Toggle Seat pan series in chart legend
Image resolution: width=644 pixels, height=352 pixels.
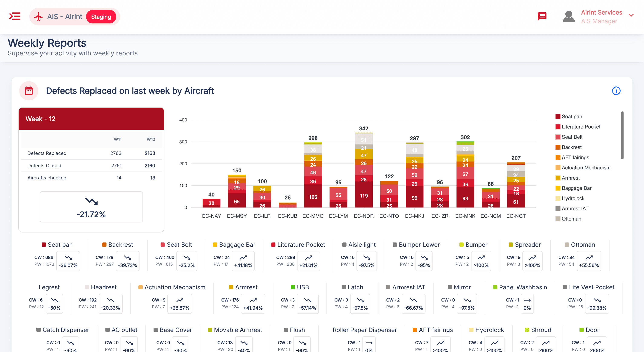(x=572, y=117)
